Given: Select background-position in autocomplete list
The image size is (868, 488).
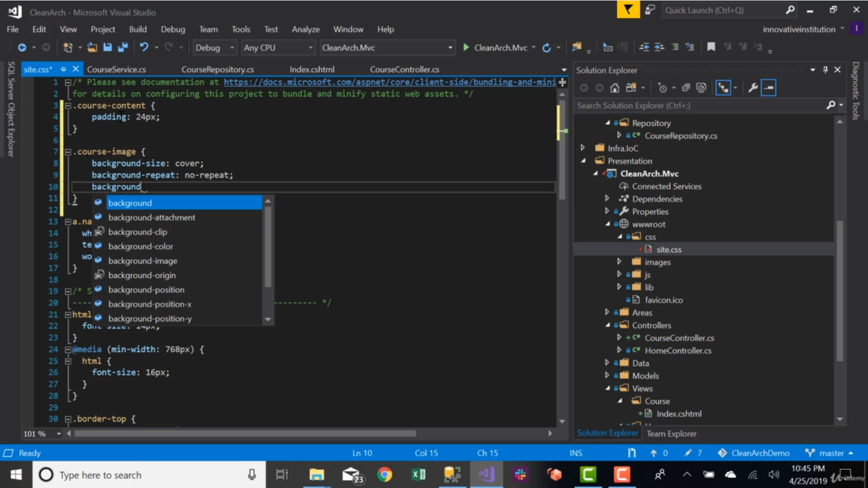Looking at the screenshot, I should [146, 289].
